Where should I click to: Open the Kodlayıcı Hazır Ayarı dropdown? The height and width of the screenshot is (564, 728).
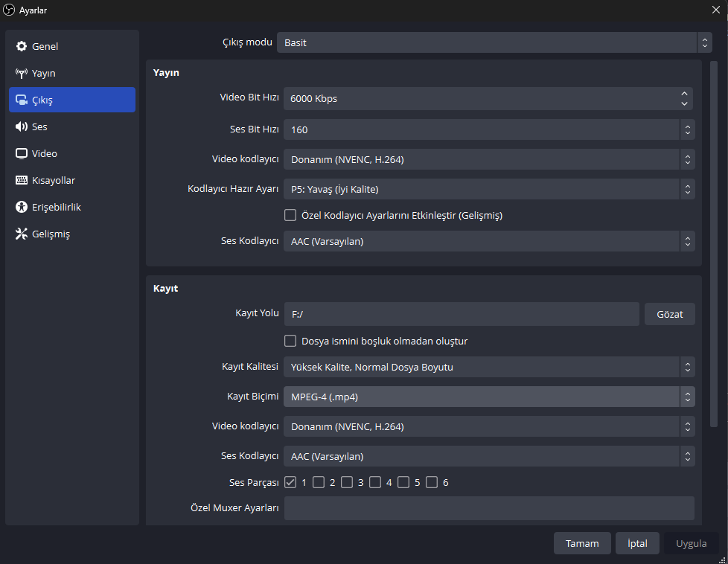point(488,189)
